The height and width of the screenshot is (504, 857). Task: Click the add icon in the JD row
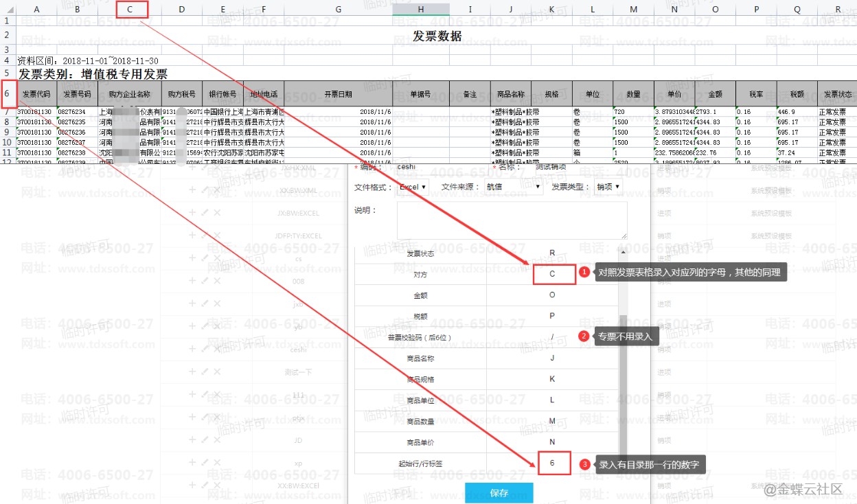(192, 440)
